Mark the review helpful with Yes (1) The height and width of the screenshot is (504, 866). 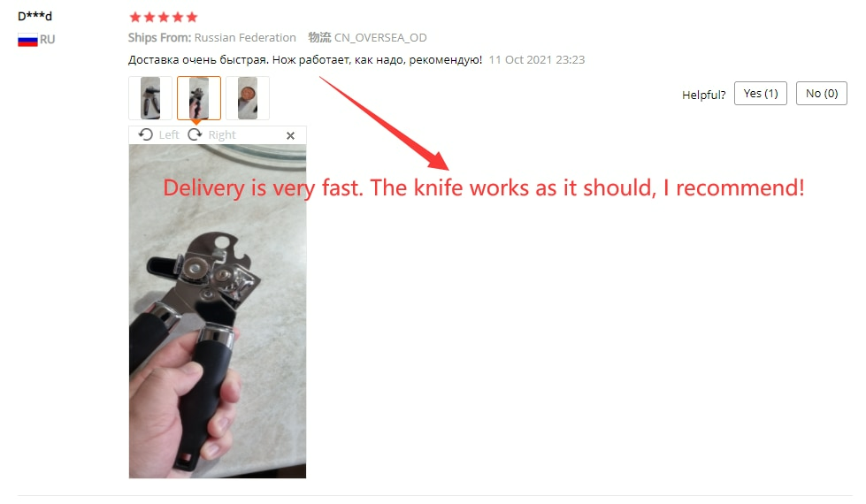coord(761,94)
